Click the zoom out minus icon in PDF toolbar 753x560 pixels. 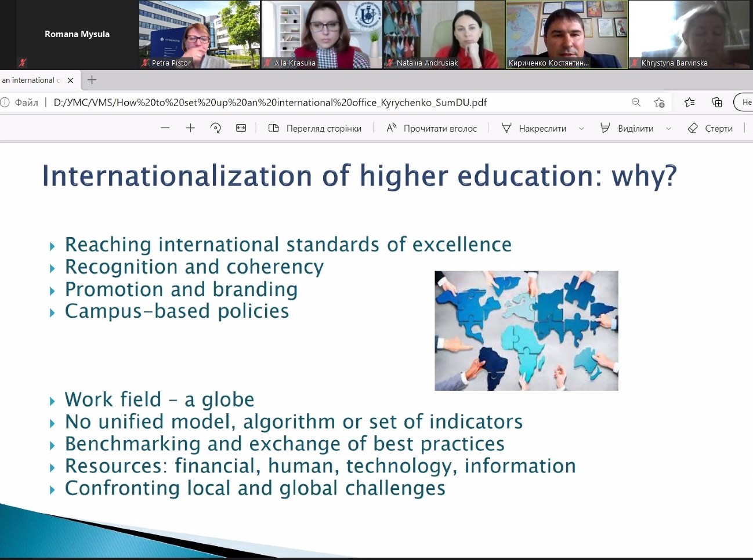[165, 128]
